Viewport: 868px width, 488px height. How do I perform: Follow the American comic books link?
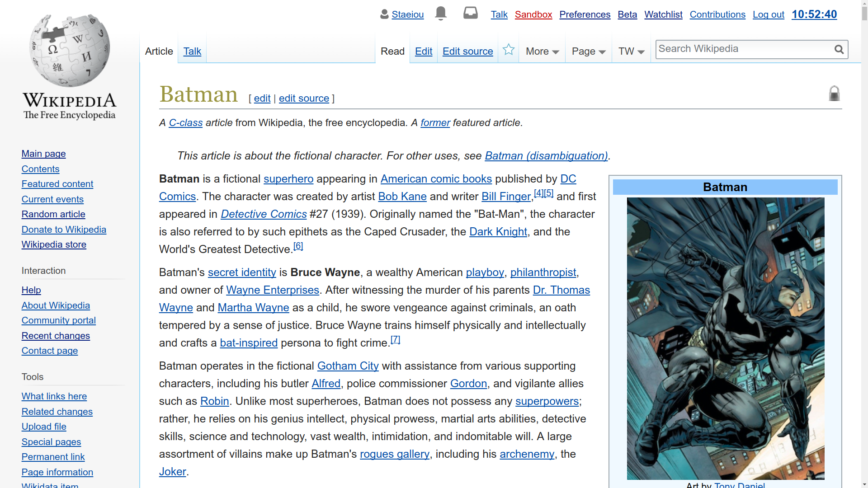(x=436, y=178)
